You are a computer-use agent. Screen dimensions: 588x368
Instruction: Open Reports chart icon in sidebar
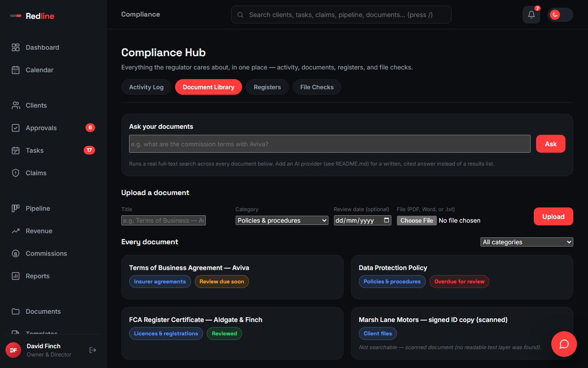(x=16, y=276)
